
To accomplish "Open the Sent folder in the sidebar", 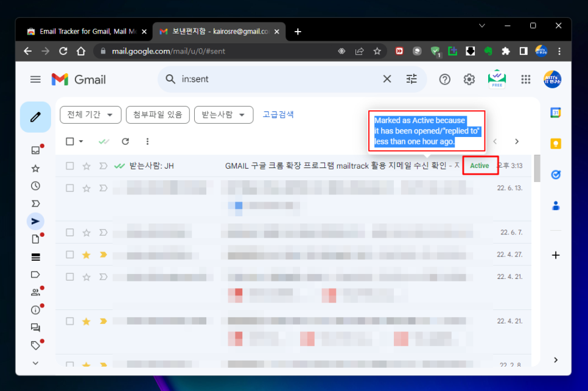I will click(x=36, y=222).
